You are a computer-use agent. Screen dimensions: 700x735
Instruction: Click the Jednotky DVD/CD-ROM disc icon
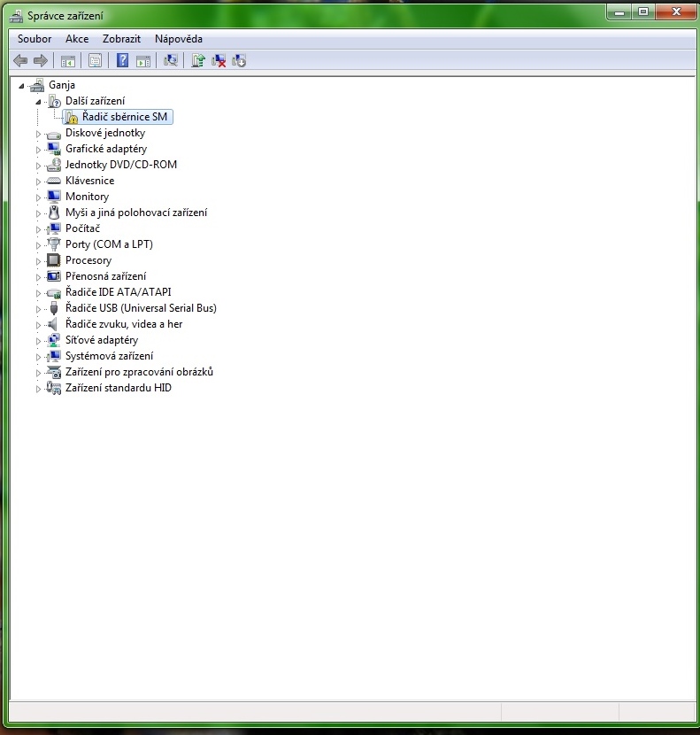[x=54, y=165]
